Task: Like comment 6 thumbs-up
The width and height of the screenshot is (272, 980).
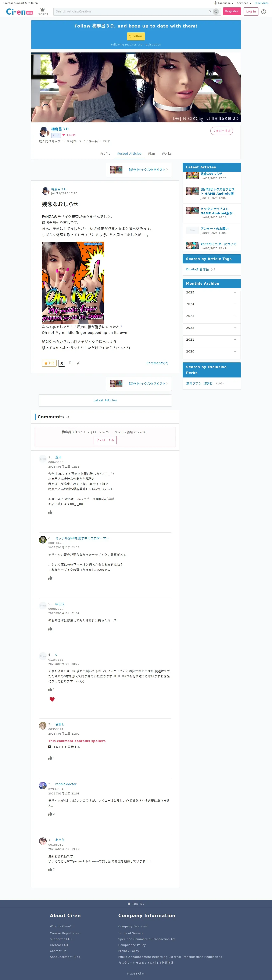Action: (x=50, y=578)
